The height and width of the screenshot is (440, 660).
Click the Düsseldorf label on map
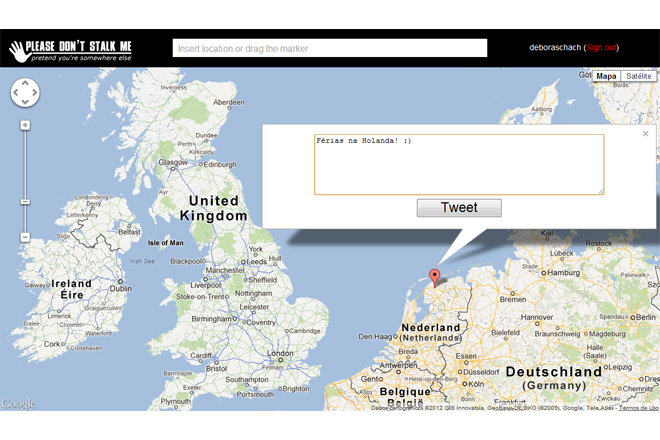481,372
